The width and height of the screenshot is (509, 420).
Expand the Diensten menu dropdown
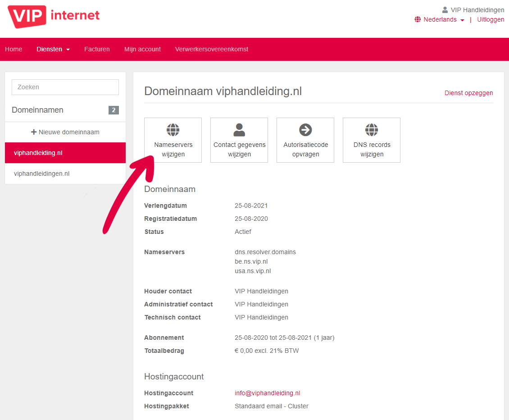tap(53, 50)
